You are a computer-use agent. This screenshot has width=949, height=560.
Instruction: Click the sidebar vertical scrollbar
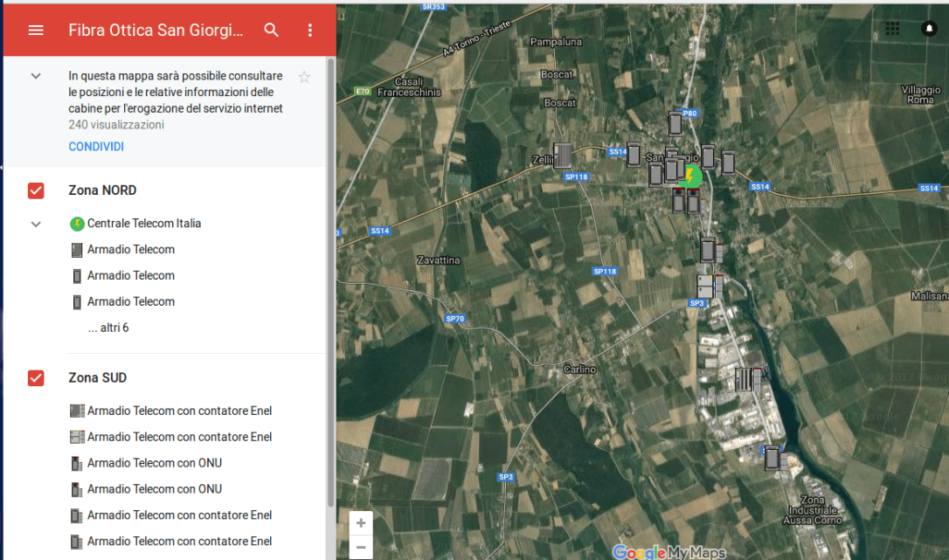click(330, 280)
